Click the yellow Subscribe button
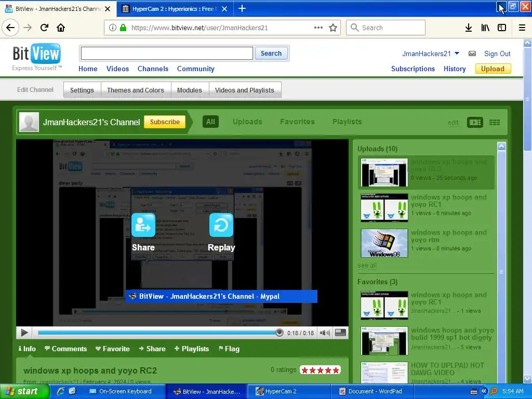Image resolution: width=532 pixels, height=399 pixels. (x=165, y=122)
